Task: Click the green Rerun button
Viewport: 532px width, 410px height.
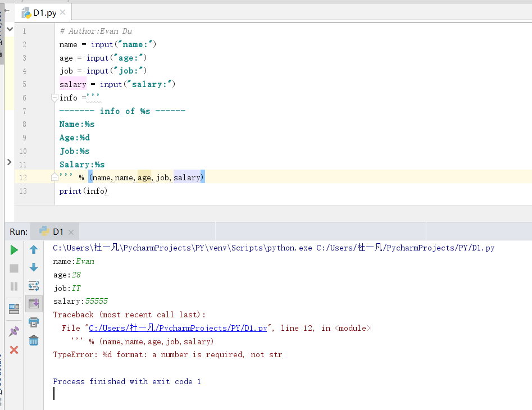Action: pyautogui.click(x=14, y=250)
